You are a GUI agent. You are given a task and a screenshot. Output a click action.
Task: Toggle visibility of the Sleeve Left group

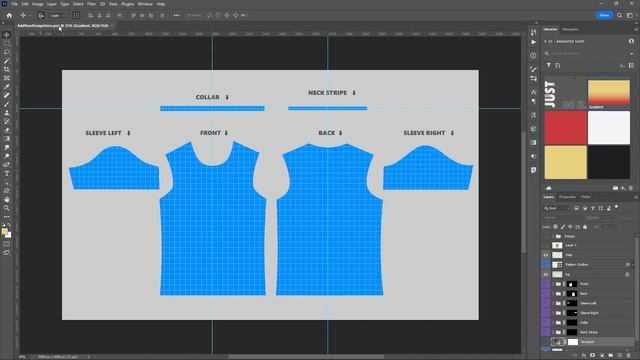(546, 303)
